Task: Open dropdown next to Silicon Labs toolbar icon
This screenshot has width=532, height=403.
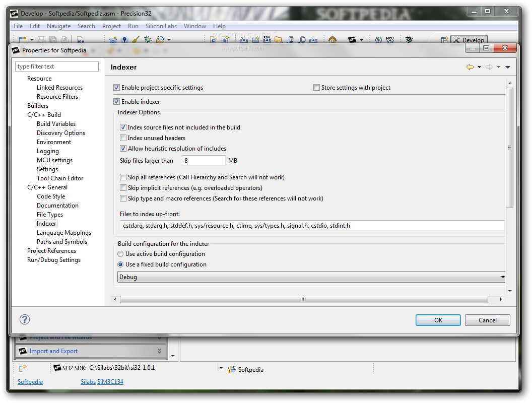Action: point(361,40)
